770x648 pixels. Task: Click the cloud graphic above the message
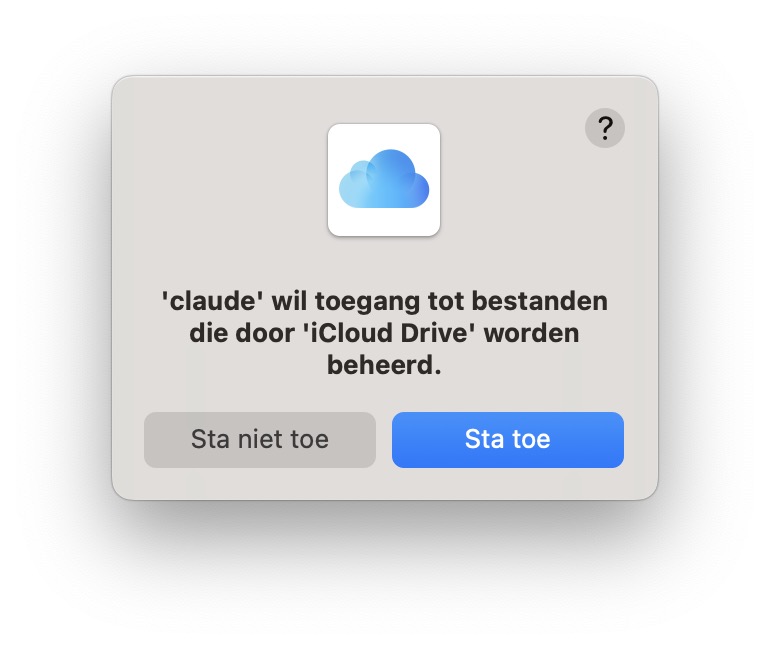tap(384, 179)
